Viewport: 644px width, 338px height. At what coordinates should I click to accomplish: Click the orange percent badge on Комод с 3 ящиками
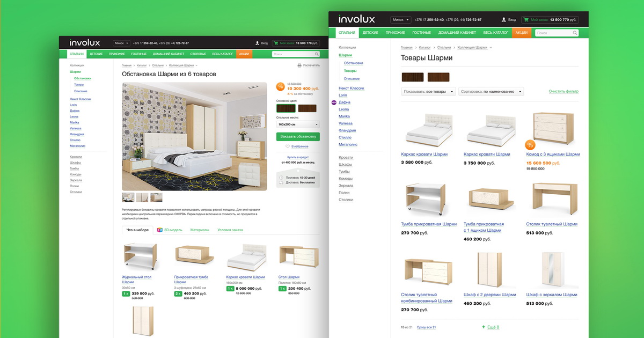[x=530, y=145]
